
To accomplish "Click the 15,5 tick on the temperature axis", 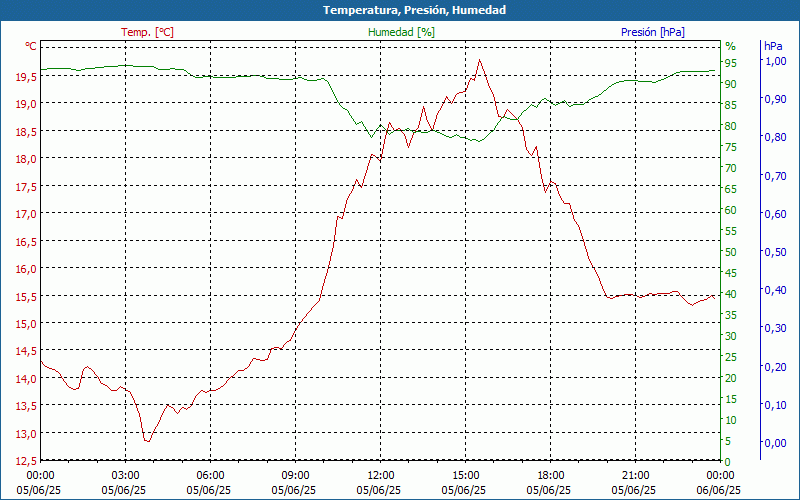I will pos(26,297).
